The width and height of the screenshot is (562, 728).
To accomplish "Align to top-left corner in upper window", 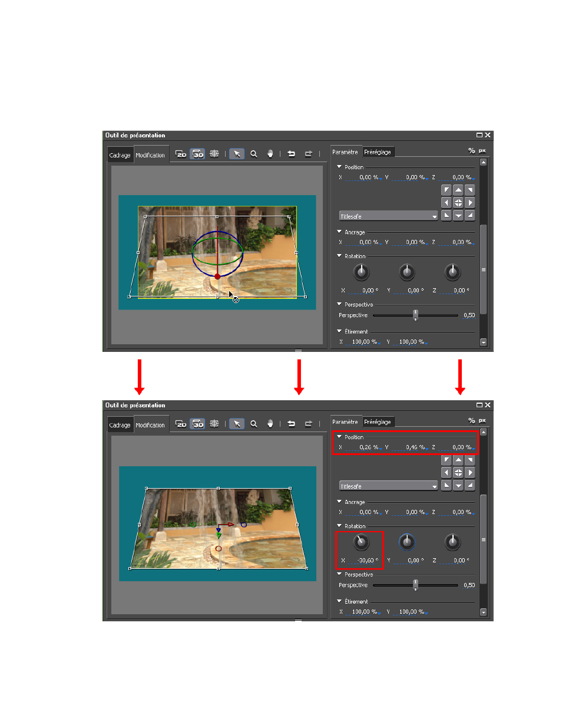I will [x=447, y=190].
